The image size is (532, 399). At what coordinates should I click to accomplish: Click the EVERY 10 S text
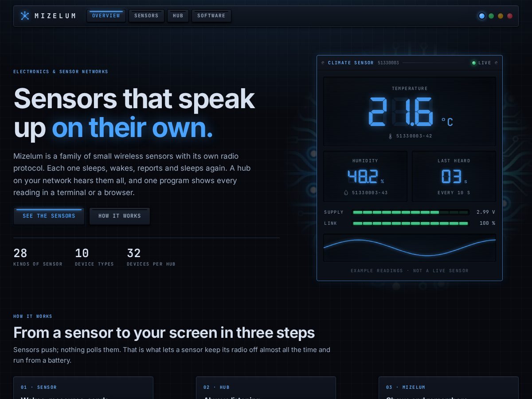tap(454, 193)
